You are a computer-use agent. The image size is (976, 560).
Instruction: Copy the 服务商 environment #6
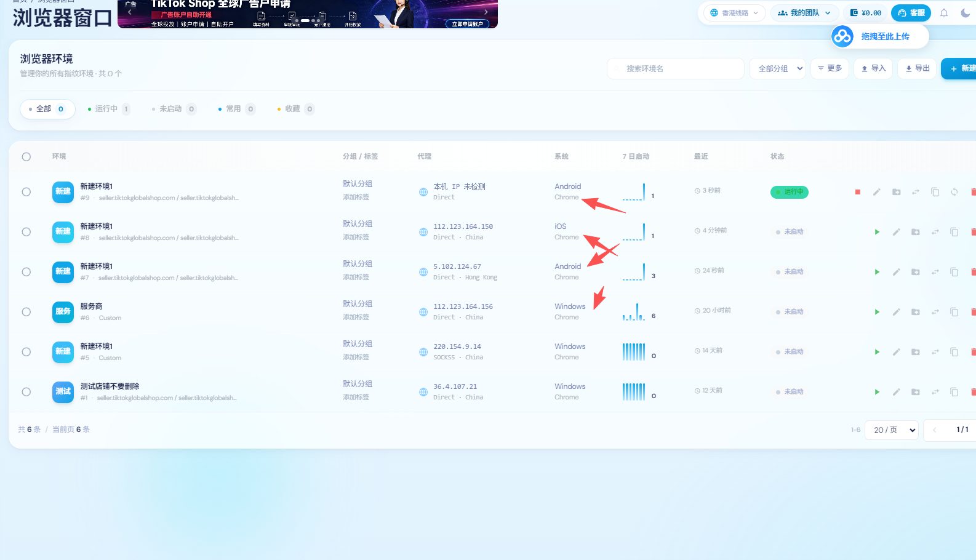954,312
